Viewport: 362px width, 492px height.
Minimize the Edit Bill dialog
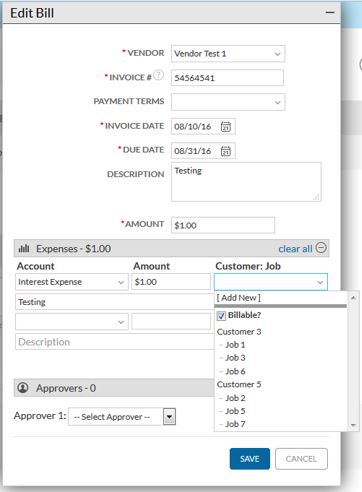[330, 13]
